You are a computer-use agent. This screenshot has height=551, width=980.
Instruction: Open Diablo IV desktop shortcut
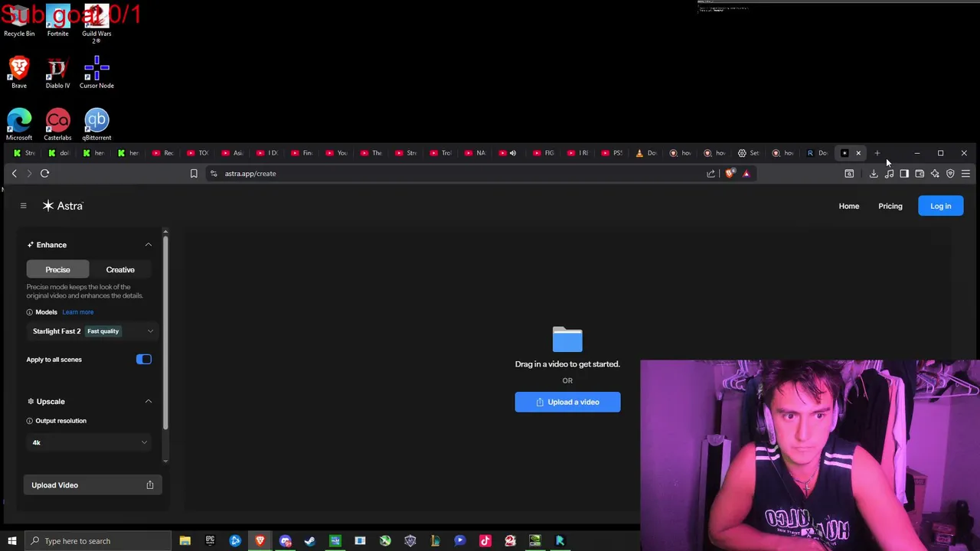point(57,73)
